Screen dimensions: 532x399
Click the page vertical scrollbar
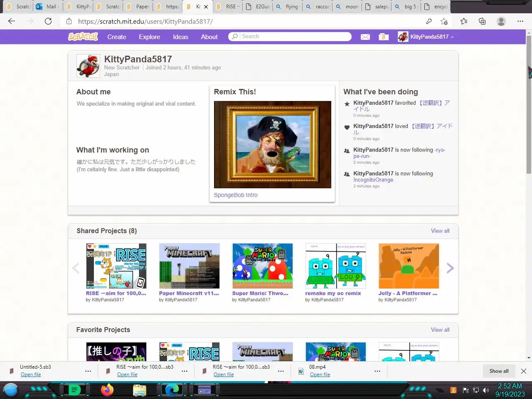tap(529, 104)
